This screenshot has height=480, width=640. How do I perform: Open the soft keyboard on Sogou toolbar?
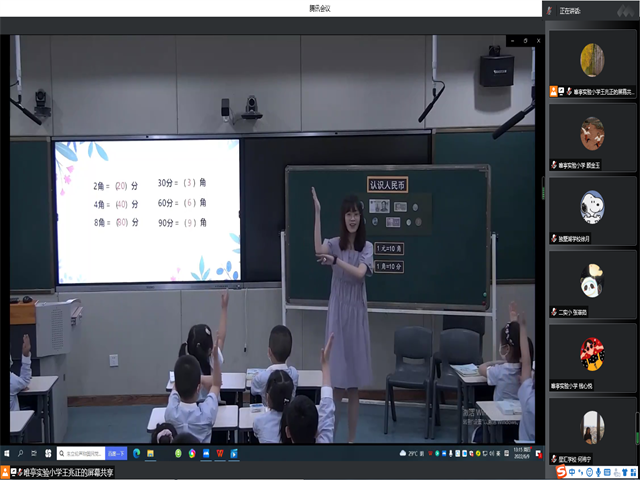point(607,472)
